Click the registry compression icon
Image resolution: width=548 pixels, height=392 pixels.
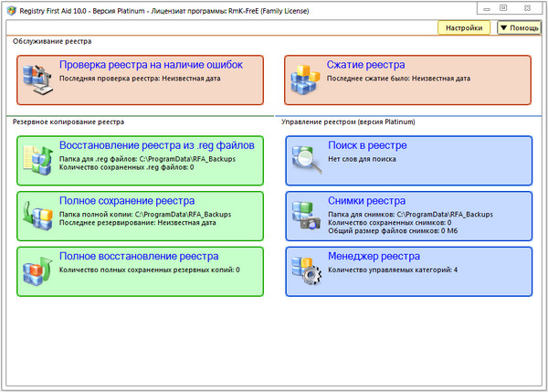click(x=304, y=79)
